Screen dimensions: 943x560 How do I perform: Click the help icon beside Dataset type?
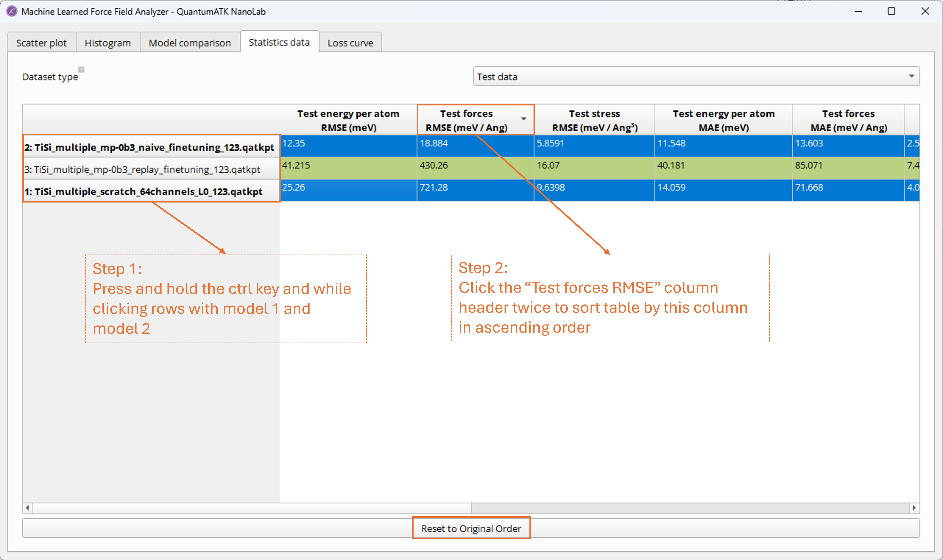coord(81,69)
